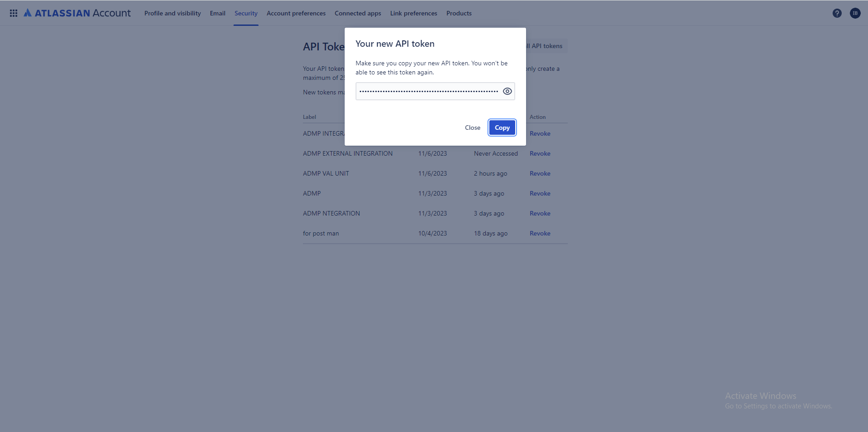The height and width of the screenshot is (432, 868).
Task: Copy the new API token
Action: coord(502,128)
